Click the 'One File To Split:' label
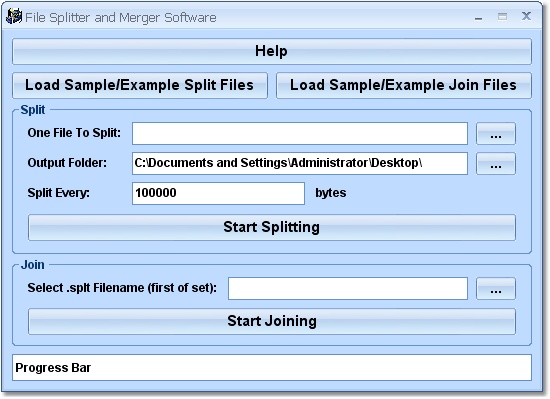This screenshot has width=550, height=399. pos(74,133)
